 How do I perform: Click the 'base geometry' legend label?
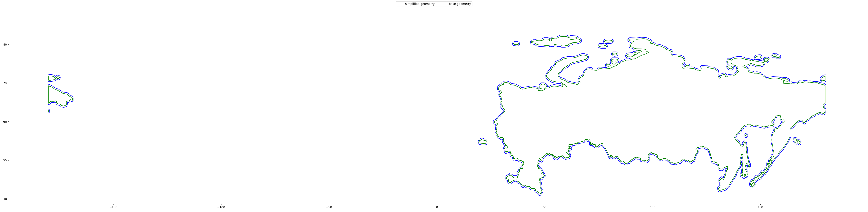point(460,4)
